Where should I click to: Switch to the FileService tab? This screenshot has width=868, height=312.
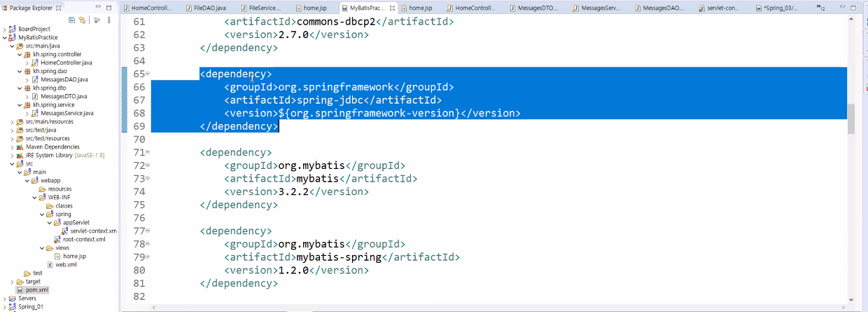click(260, 8)
